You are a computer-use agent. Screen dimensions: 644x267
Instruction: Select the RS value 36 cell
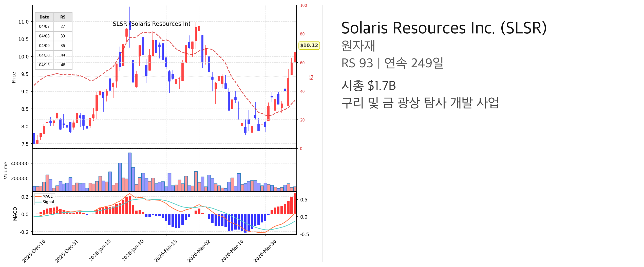click(63, 46)
